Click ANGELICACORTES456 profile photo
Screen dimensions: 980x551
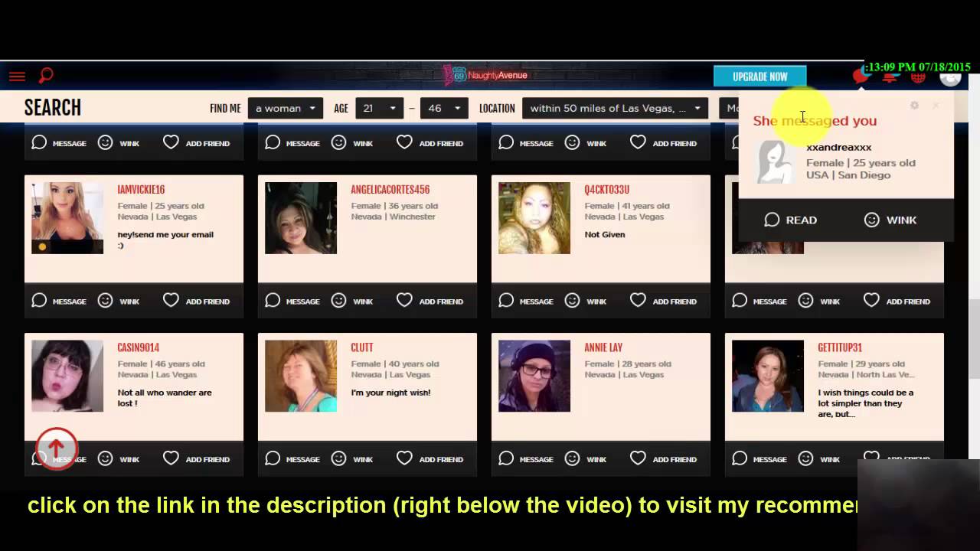[301, 218]
